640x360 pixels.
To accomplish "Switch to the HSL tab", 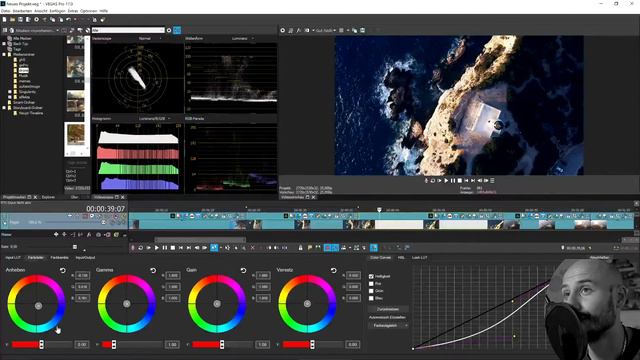I will 401,258.
